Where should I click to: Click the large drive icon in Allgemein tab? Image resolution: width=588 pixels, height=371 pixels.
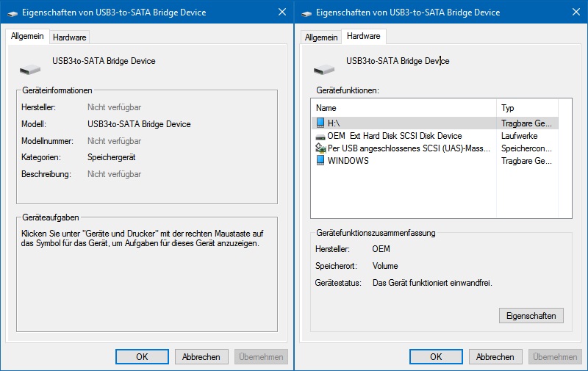(30, 69)
